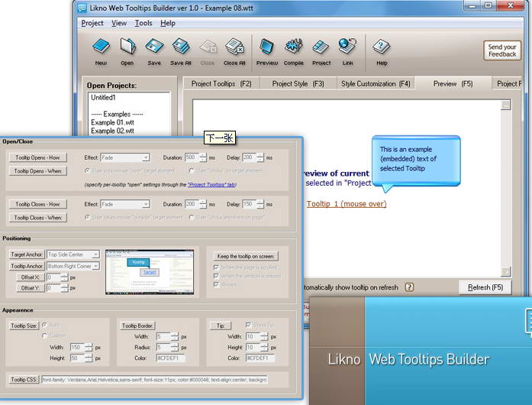Click the Tooltip Border button
The image size is (532, 405).
(x=137, y=326)
